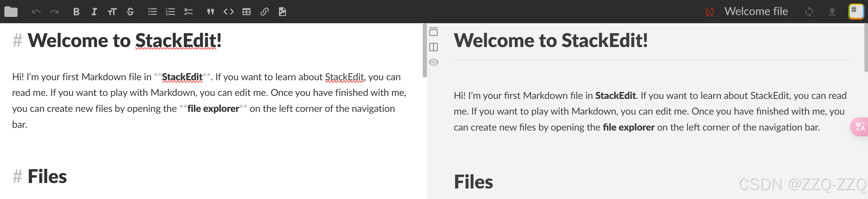Insert a code block
This screenshot has width=868, height=199.
229,12
